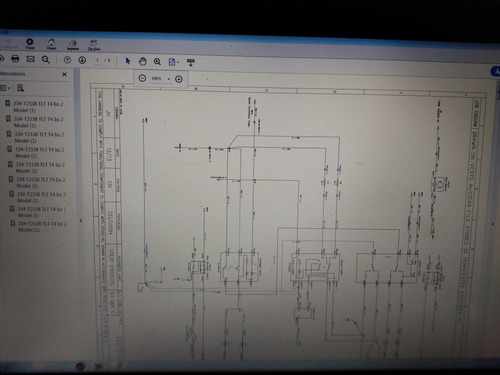Screen dimensions: 500x375
Task: Open the Opções tools icon
Action: pyautogui.click(x=94, y=45)
